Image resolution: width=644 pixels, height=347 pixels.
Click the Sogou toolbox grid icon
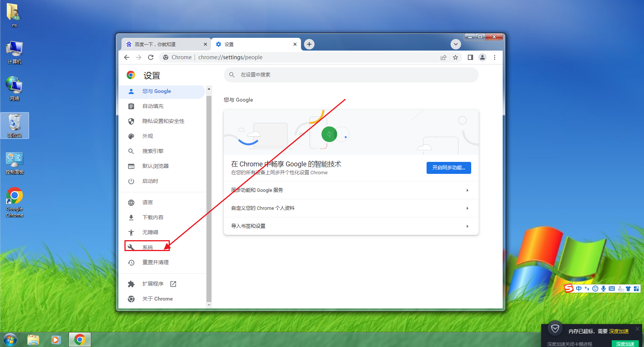pos(636,289)
